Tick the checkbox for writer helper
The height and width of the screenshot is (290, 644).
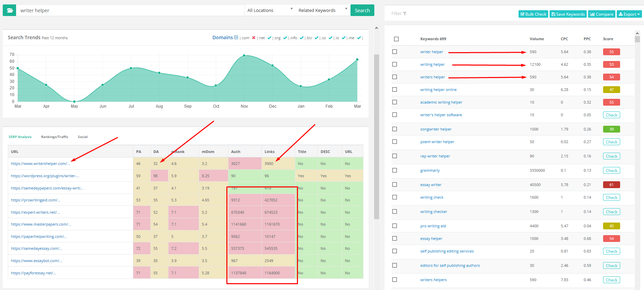click(x=394, y=51)
